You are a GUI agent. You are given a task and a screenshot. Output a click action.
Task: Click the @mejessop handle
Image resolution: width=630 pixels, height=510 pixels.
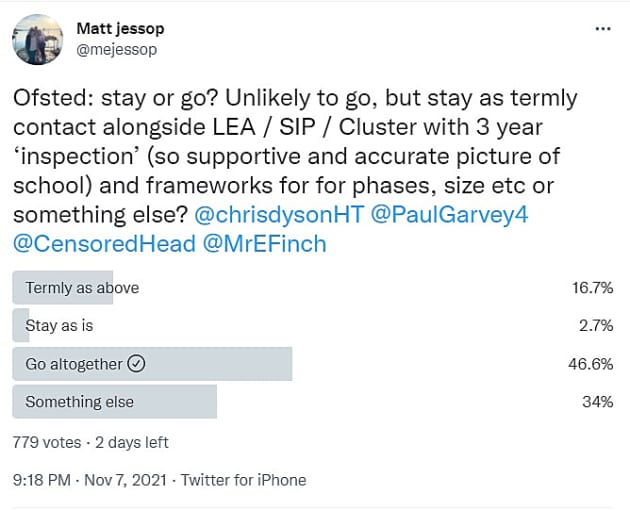(117, 49)
